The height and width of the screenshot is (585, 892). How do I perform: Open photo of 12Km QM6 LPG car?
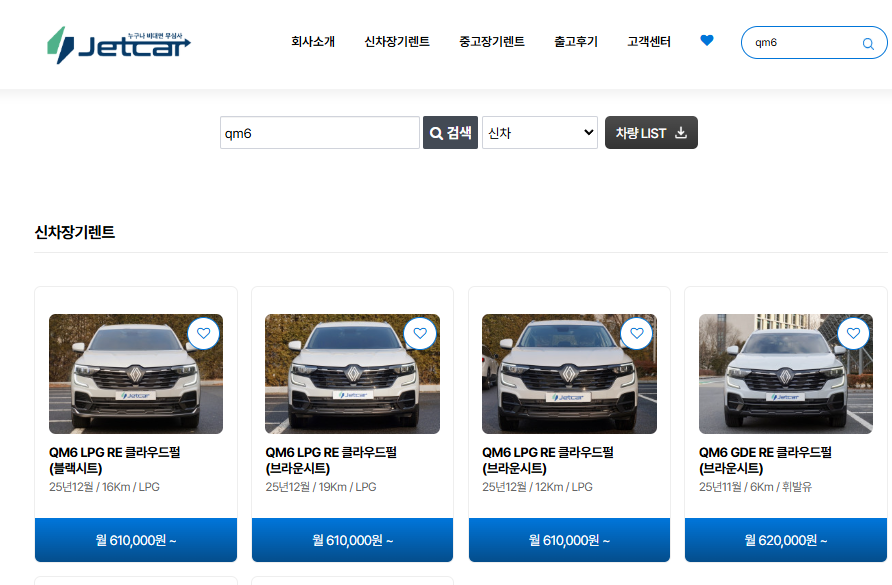tap(569, 374)
